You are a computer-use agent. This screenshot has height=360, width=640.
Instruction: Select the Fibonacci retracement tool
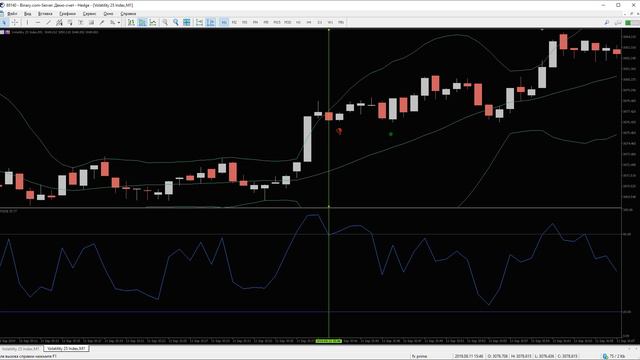coord(70,22)
